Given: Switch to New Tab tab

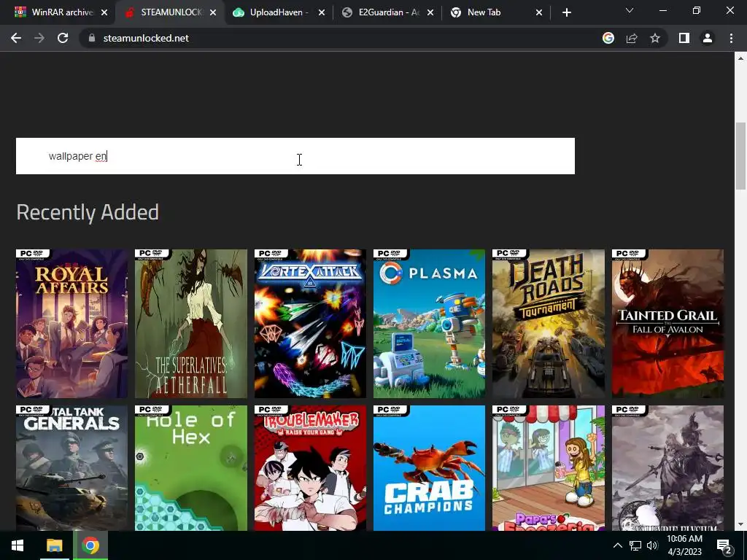Looking at the screenshot, I should point(495,12).
